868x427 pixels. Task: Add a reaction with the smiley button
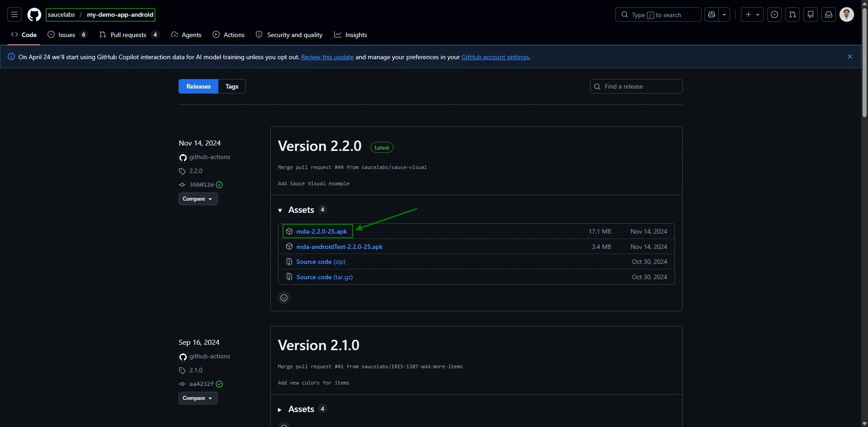(x=284, y=298)
